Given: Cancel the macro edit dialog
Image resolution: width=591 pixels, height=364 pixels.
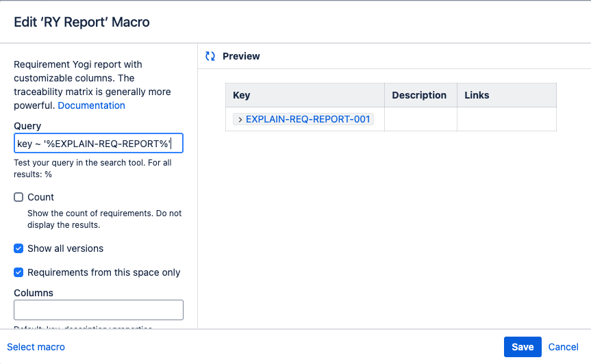Looking at the screenshot, I should point(563,347).
